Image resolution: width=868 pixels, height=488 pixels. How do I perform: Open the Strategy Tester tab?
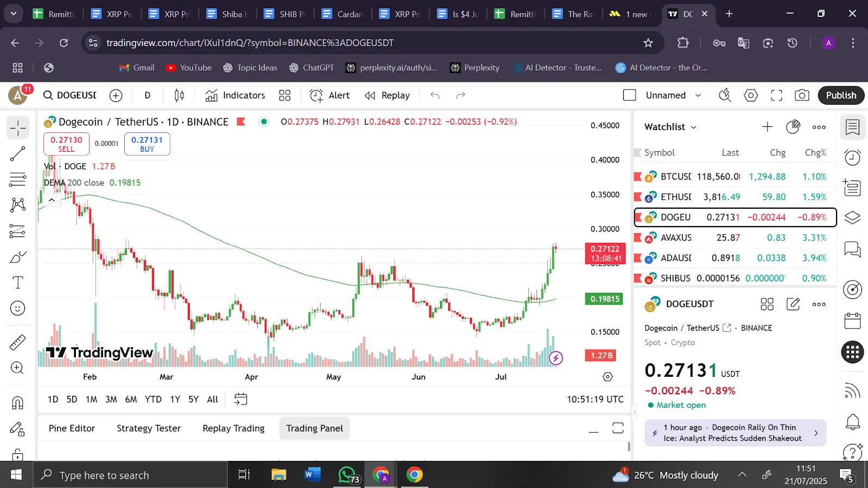pyautogui.click(x=149, y=428)
